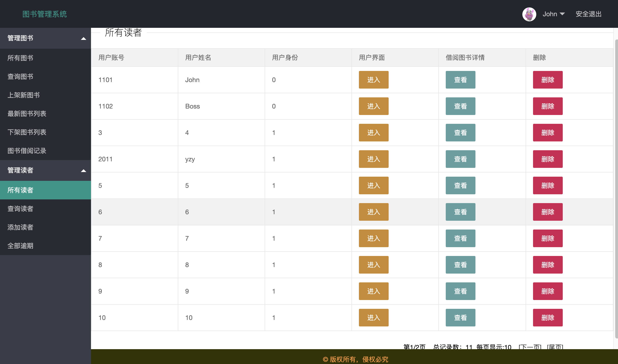Click 查看 for user account 9
This screenshot has width=618, height=364.
(x=460, y=291)
